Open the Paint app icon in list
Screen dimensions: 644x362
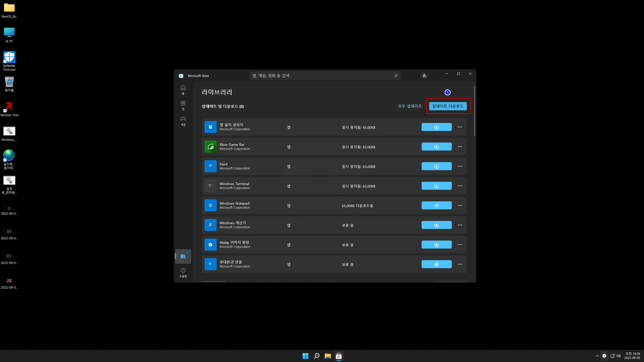pyautogui.click(x=211, y=166)
